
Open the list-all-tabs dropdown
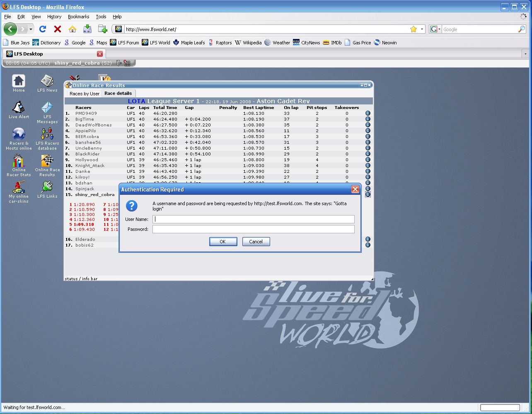pos(525,54)
